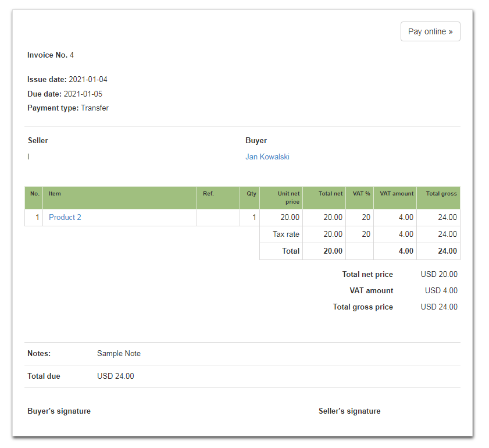Screen dimensions: 489x448
Task: Click the quantity link in Product 2 row
Action: (254, 217)
